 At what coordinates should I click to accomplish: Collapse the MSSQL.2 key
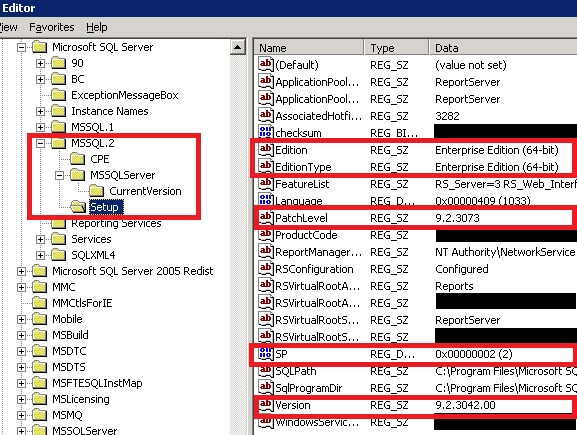click(40, 143)
